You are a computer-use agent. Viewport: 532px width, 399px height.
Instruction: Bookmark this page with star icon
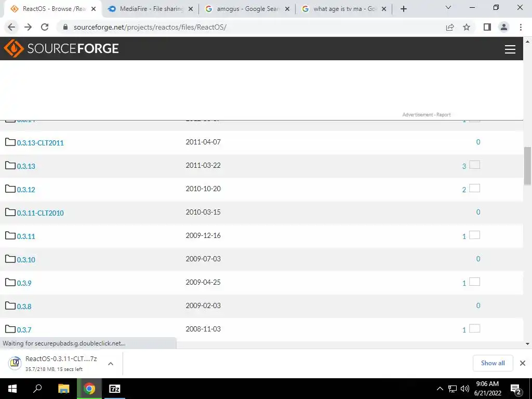point(467,27)
